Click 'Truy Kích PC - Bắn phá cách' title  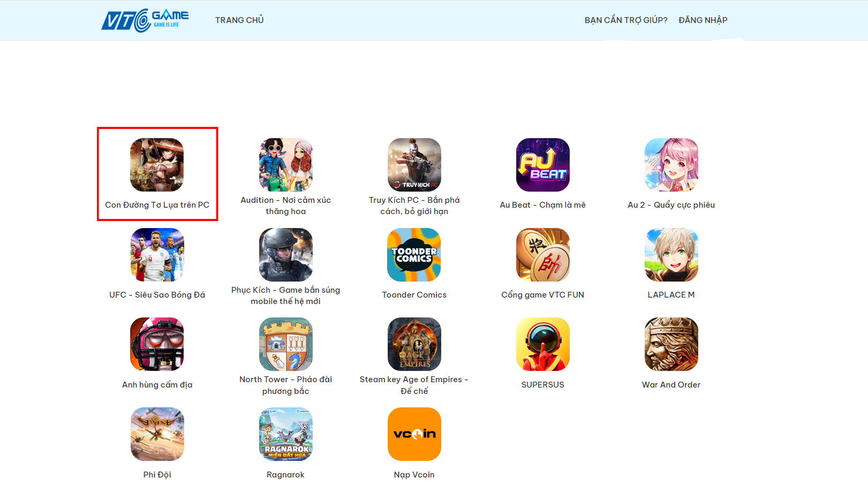tap(414, 206)
